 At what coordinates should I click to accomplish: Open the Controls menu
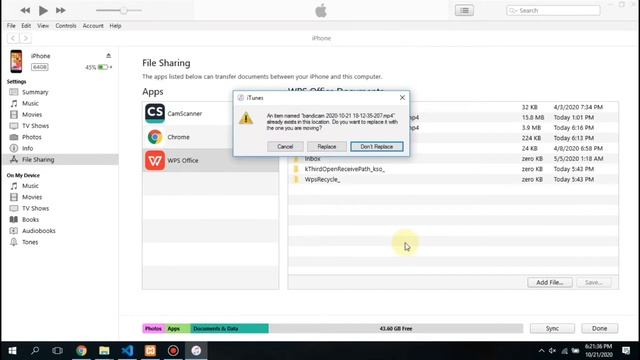click(x=66, y=26)
